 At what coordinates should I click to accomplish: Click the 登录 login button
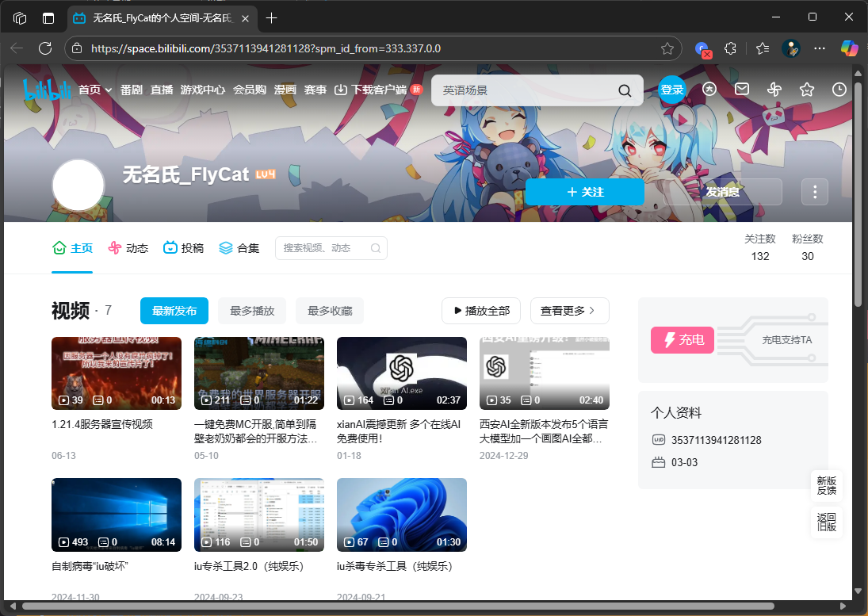672,90
